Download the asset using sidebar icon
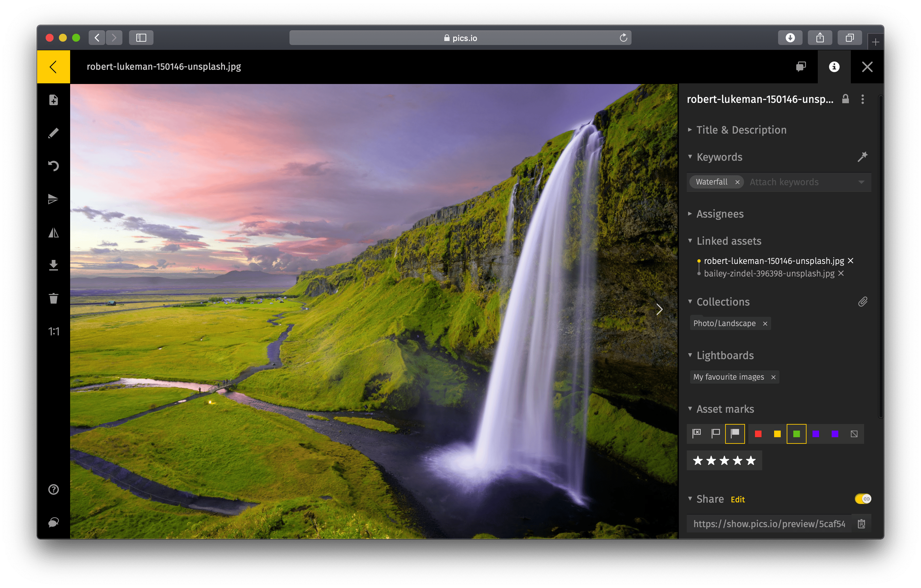The height and width of the screenshot is (588, 921). (x=54, y=265)
